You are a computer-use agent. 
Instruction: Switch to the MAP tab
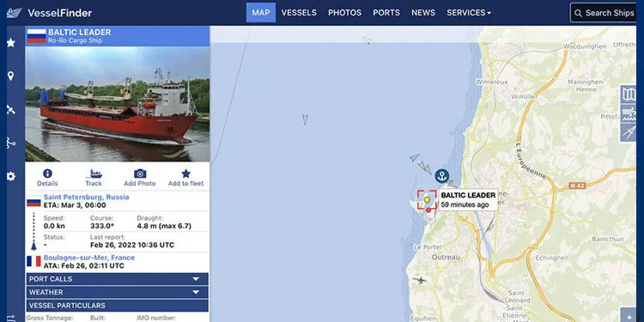[261, 13]
